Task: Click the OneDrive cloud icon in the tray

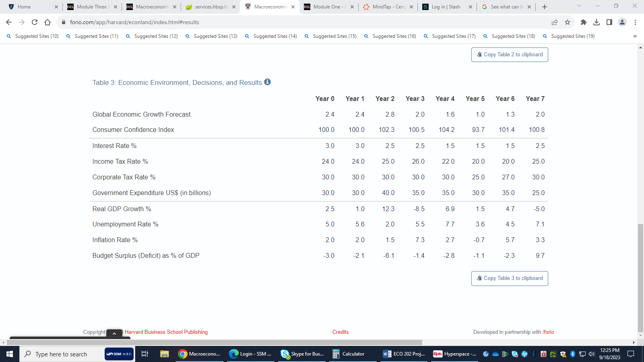Action: (x=495, y=354)
